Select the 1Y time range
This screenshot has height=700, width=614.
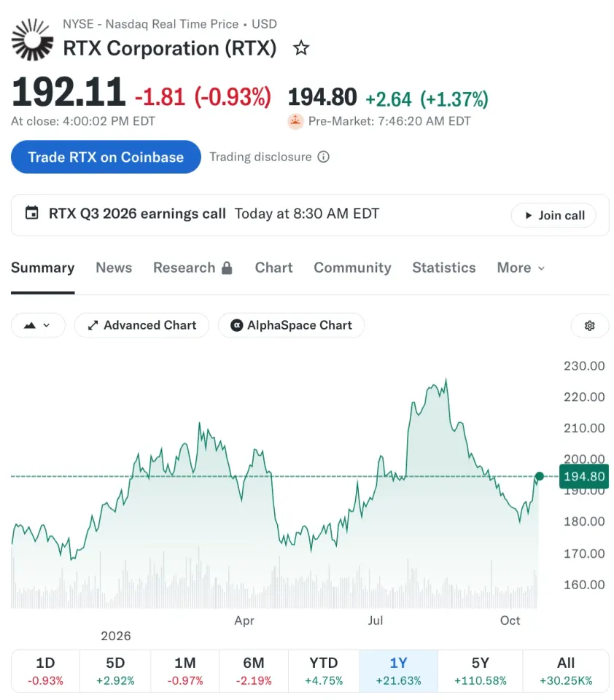(x=398, y=671)
